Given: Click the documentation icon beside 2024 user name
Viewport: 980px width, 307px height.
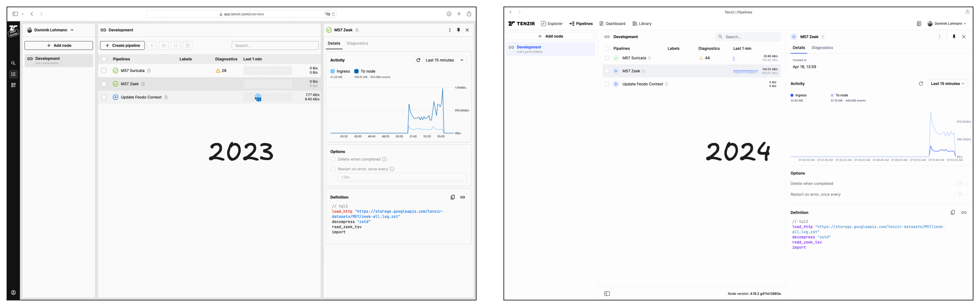Looking at the screenshot, I should [919, 23].
